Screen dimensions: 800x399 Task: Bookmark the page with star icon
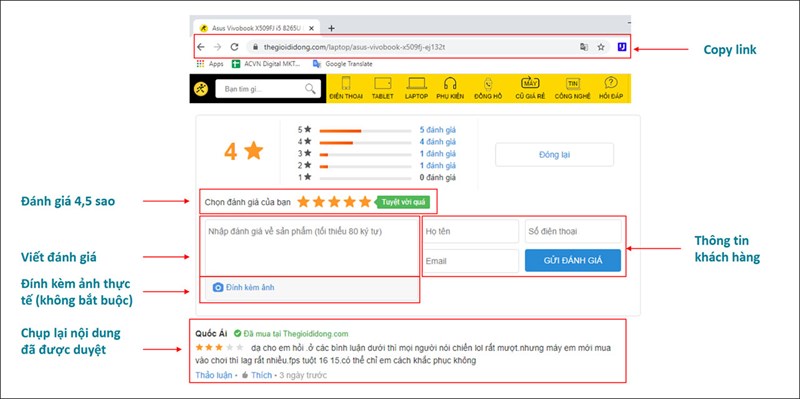point(601,47)
